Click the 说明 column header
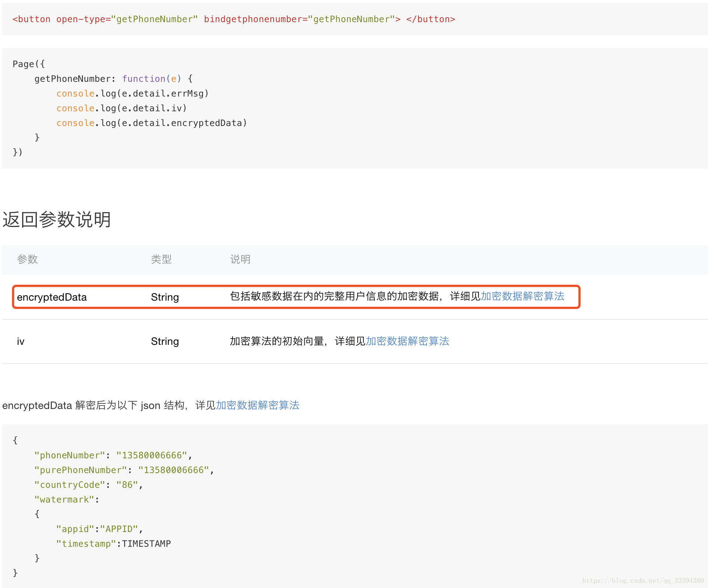708x588 pixels. (x=240, y=259)
